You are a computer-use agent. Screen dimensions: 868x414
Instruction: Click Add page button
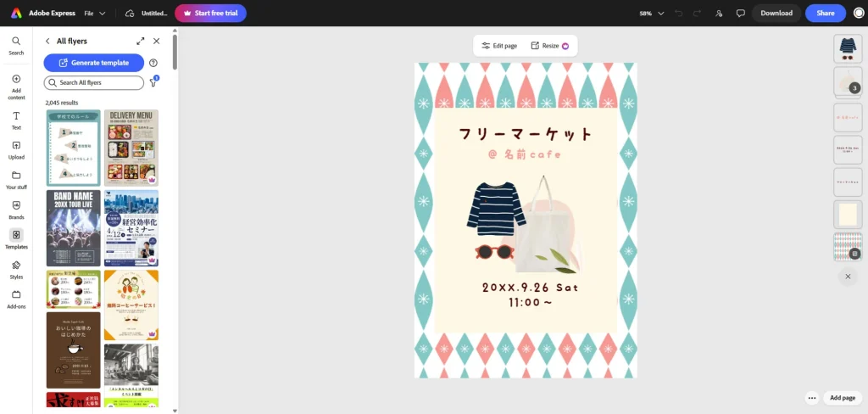point(842,398)
